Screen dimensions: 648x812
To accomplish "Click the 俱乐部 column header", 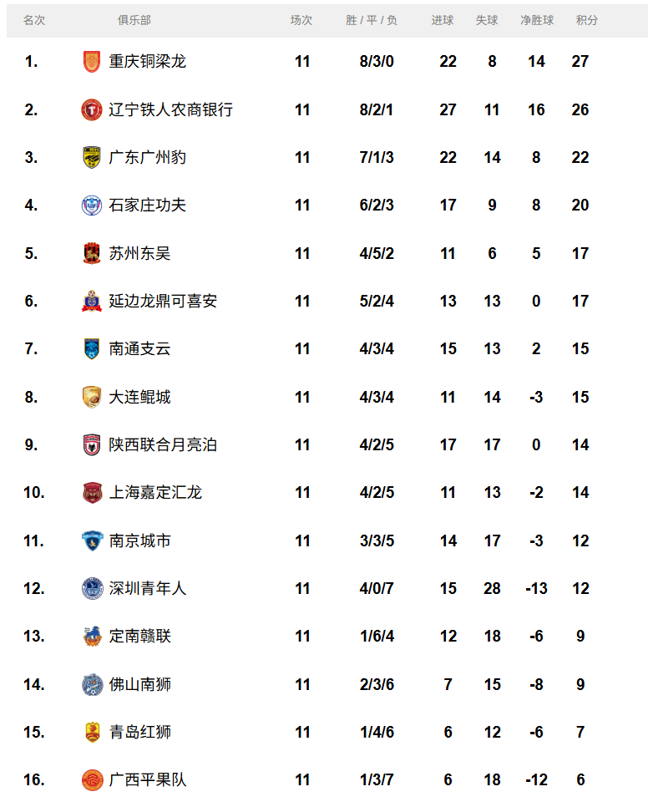I will (134, 20).
